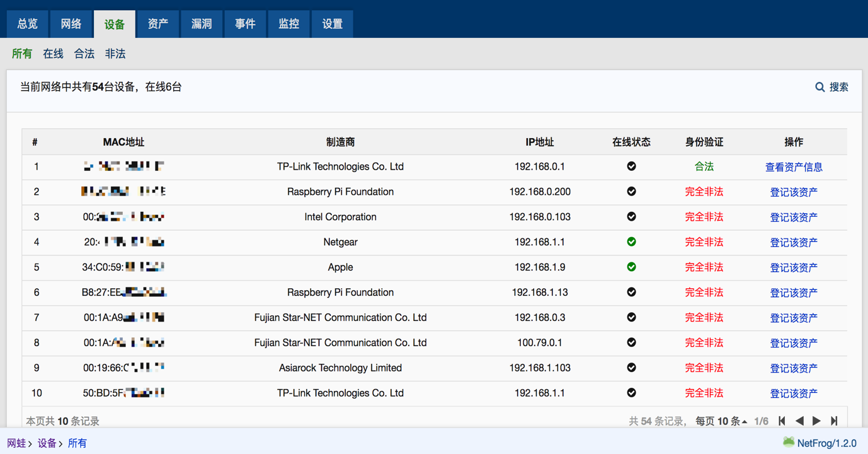Register asset for Netgear device

(x=794, y=243)
